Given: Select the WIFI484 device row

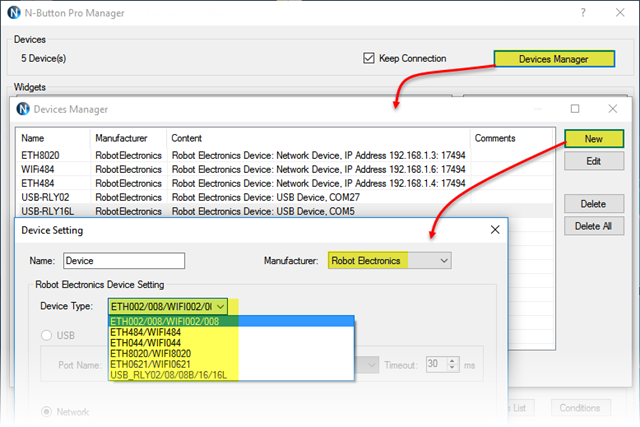Looking at the screenshot, I should pyautogui.click(x=284, y=169).
